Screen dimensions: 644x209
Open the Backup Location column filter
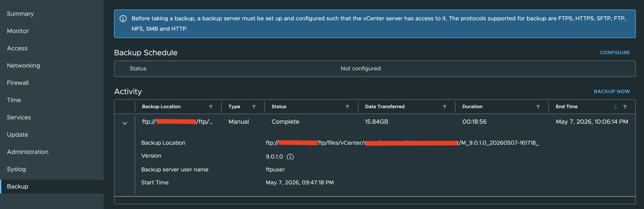coord(211,107)
